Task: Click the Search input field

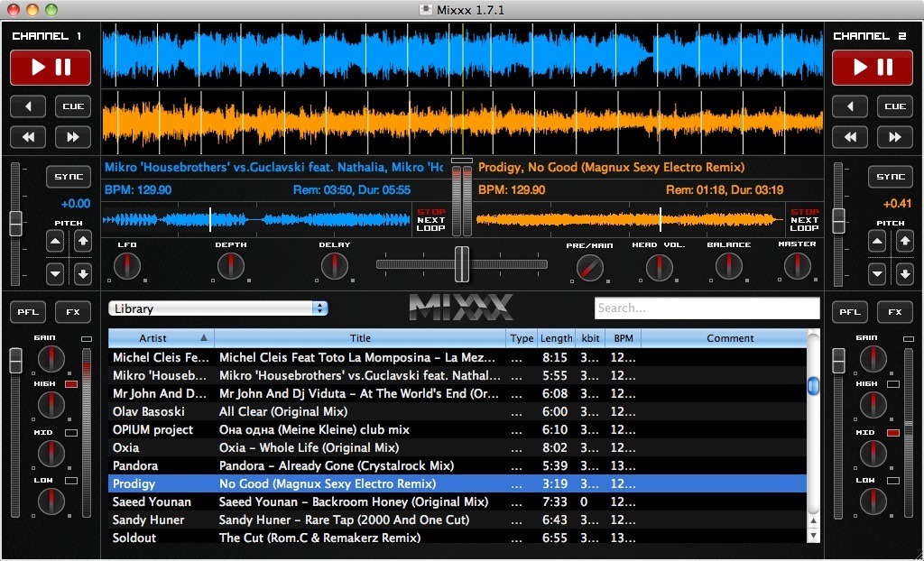Action: point(707,308)
